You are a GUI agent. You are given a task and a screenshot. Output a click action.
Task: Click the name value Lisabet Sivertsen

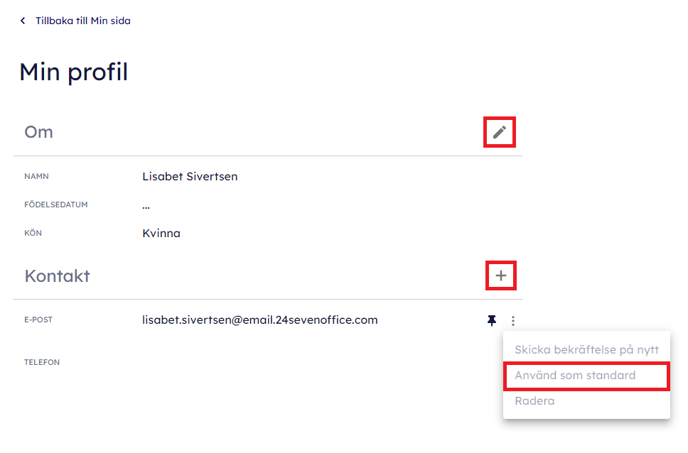pyautogui.click(x=190, y=177)
